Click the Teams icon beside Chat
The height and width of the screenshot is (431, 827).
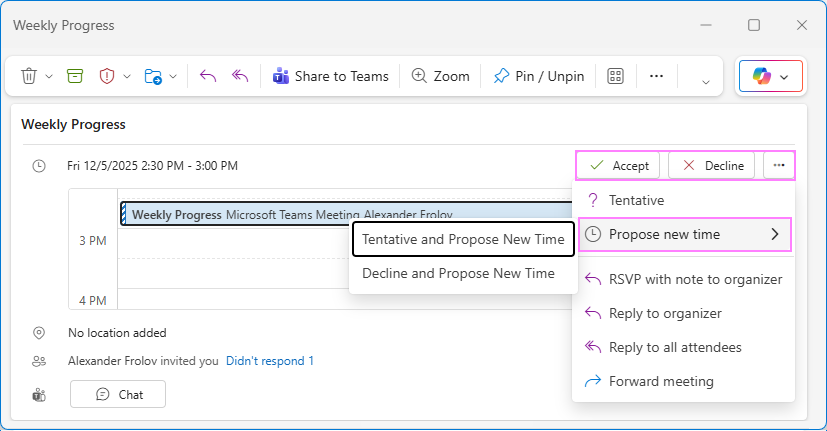pyautogui.click(x=39, y=395)
